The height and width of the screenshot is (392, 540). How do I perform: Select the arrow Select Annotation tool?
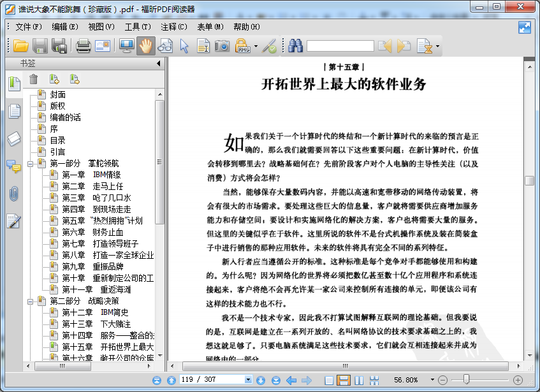(184, 46)
